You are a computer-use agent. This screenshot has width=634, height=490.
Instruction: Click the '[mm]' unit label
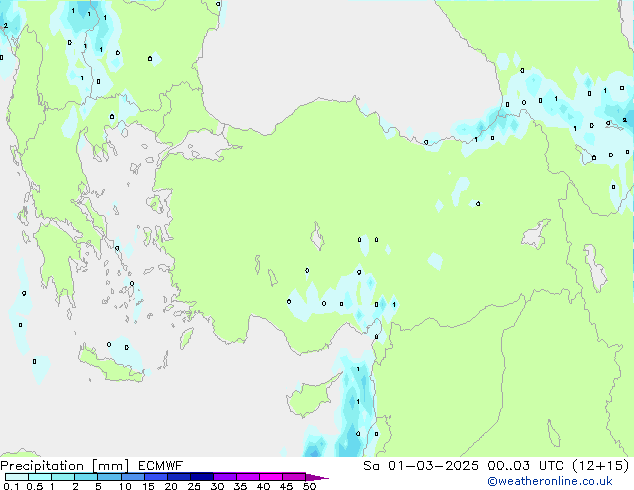point(110,466)
